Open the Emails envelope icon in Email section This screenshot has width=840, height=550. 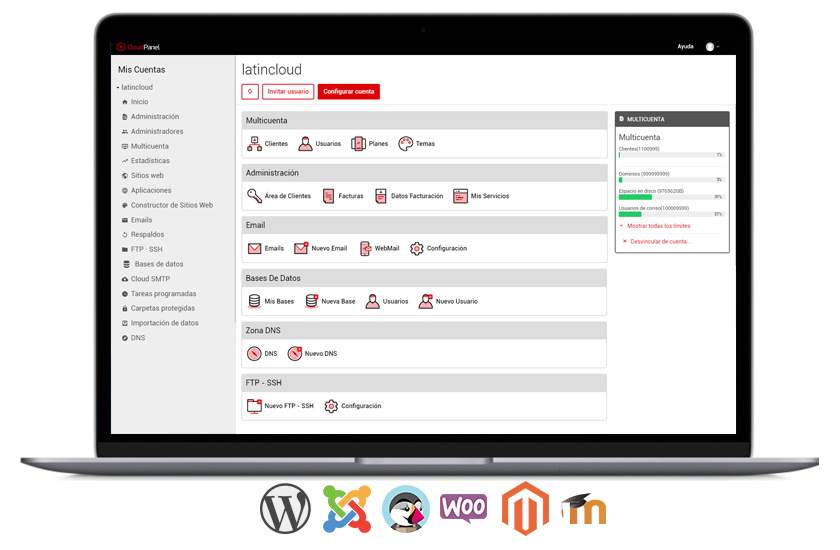tap(254, 248)
